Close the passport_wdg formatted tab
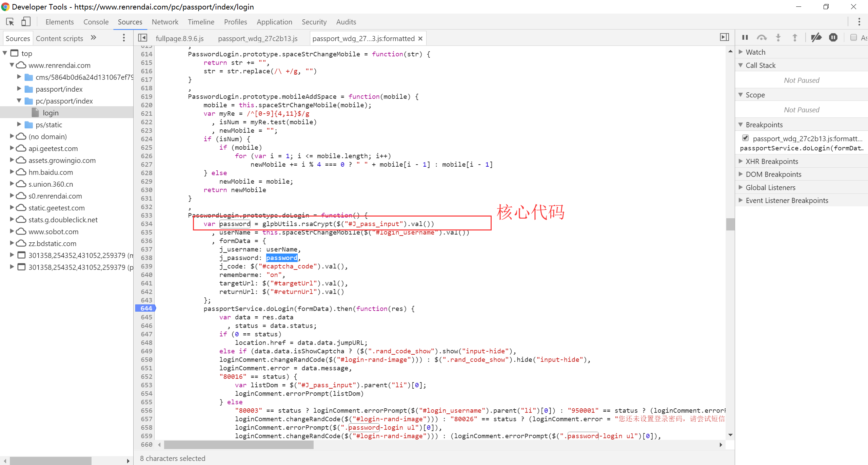Viewport: 868px width, 465px height. [420, 39]
